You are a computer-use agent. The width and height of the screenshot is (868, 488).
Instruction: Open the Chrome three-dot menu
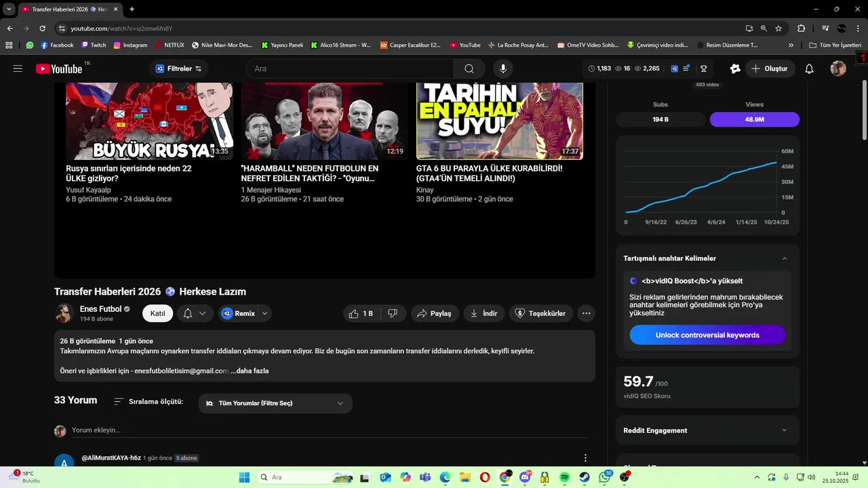click(858, 28)
